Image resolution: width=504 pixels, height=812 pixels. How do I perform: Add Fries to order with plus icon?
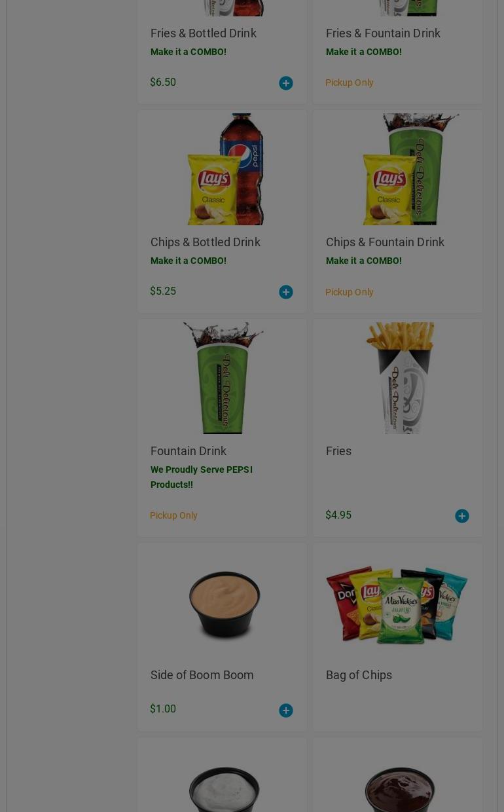coord(462,516)
